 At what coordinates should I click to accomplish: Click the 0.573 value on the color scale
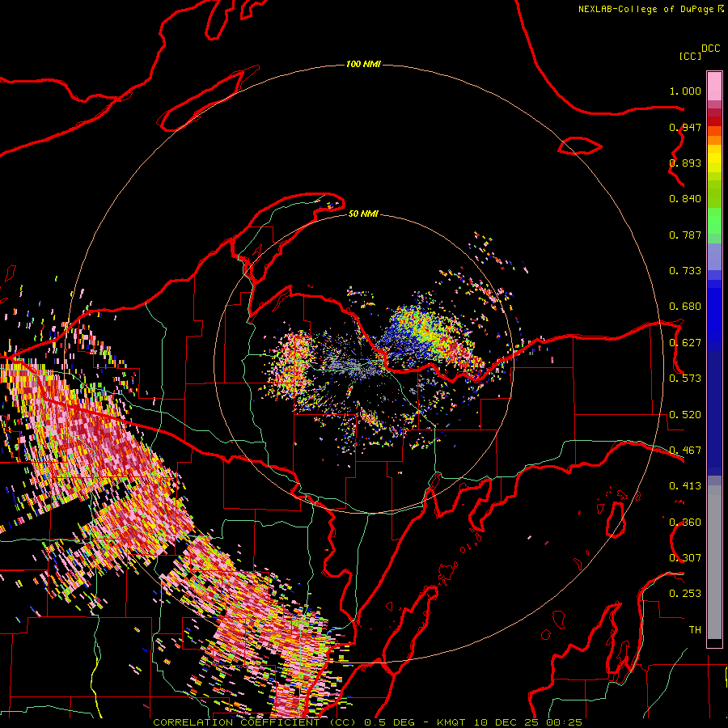pos(685,379)
